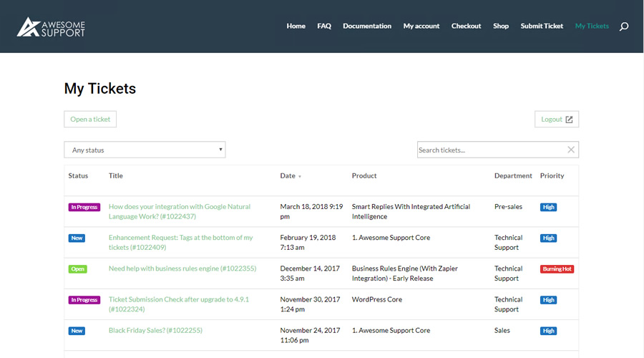Open the search magnifier icon in header
This screenshot has height=358, width=644.
coord(624,26)
